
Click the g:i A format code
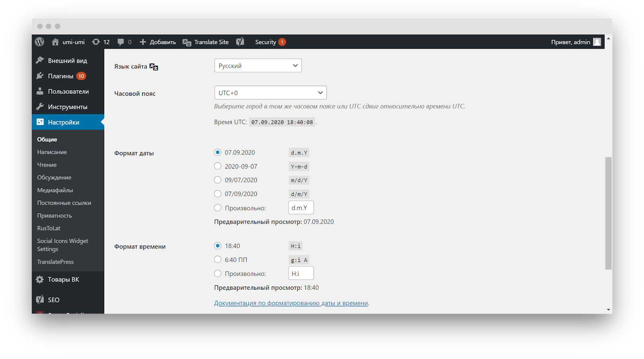pos(299,260)
